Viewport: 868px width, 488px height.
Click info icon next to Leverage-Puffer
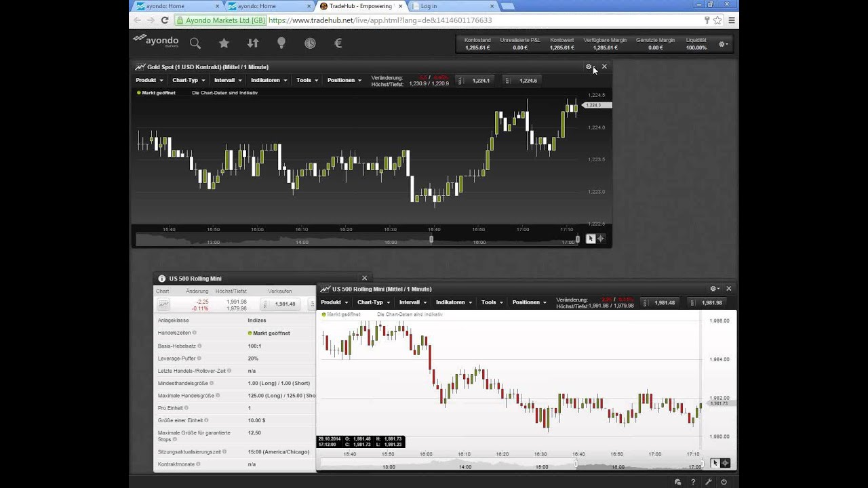[x=199, y=359]
